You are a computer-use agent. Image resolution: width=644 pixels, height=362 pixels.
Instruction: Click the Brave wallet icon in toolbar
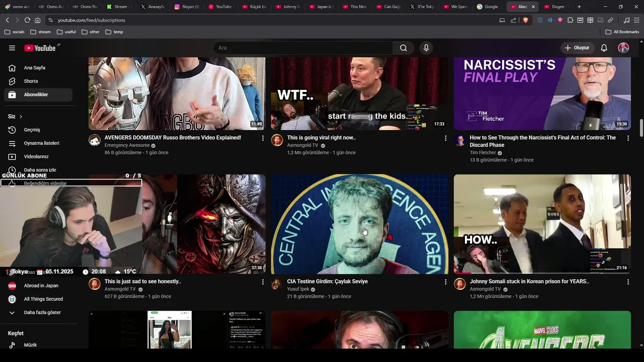(580, 20)
